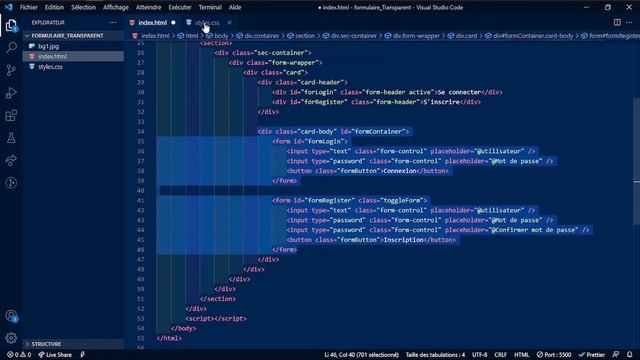Change the UTF-8 encoding in the status bar
This screenshot has height=360, width=640.
coord(480,355)
